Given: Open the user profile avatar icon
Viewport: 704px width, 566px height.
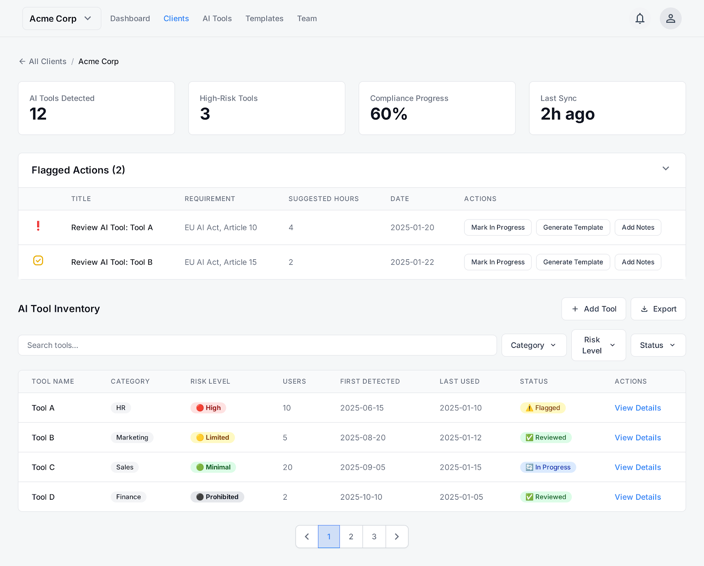Looking at the screenshot, I should (x=670, y=18).
